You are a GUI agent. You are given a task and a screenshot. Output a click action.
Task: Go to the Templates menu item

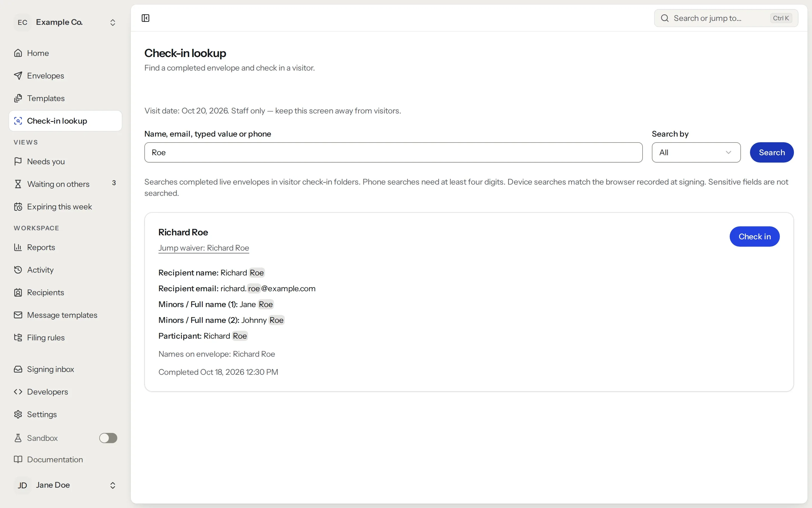point(65,98)
